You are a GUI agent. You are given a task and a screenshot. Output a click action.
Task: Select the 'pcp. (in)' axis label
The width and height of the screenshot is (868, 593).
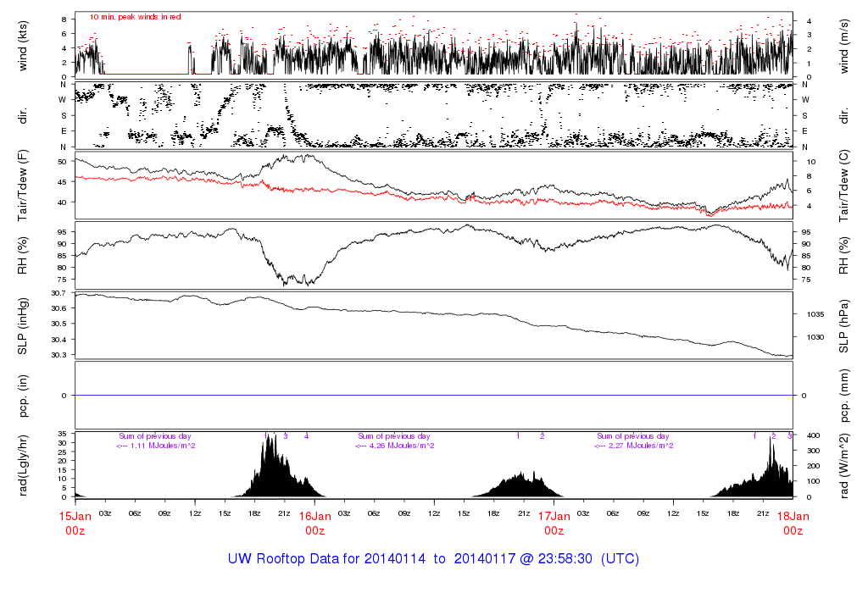(x=23, y=396)
